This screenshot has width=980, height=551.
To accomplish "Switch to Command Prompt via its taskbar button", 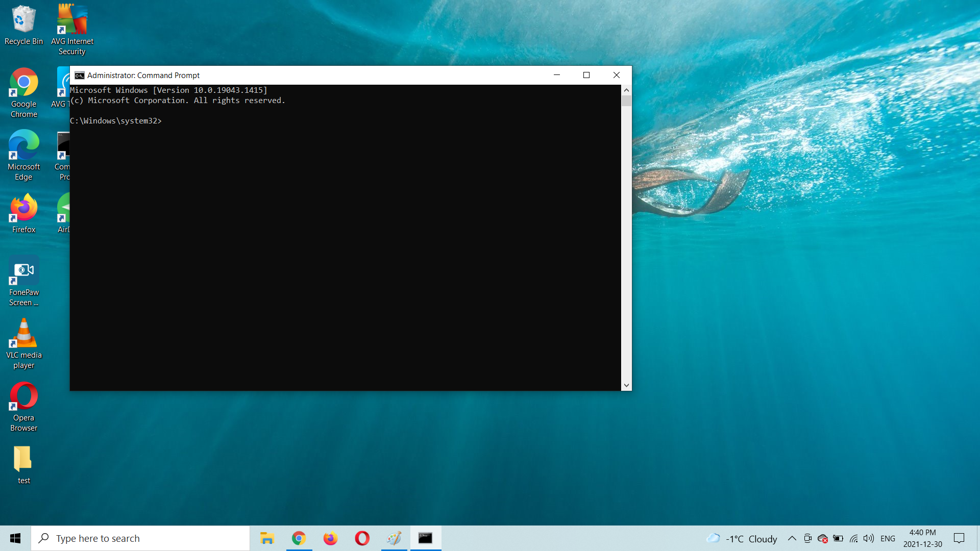I will [x=425, y=538].
